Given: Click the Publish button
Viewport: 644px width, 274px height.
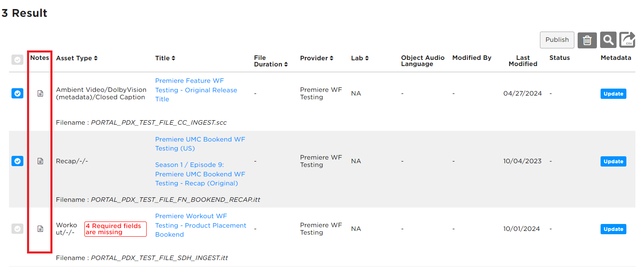Looking at the screenshot, I should 557,40.
